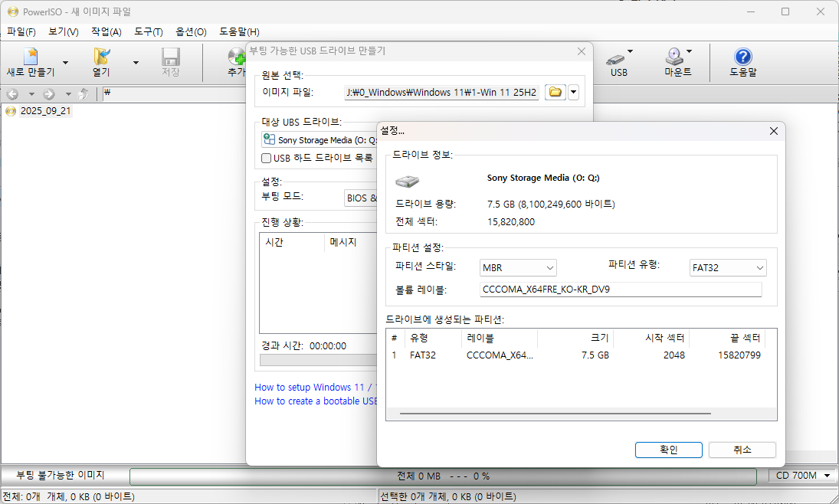Expand the arrow next to 열기

pos(136,63)
